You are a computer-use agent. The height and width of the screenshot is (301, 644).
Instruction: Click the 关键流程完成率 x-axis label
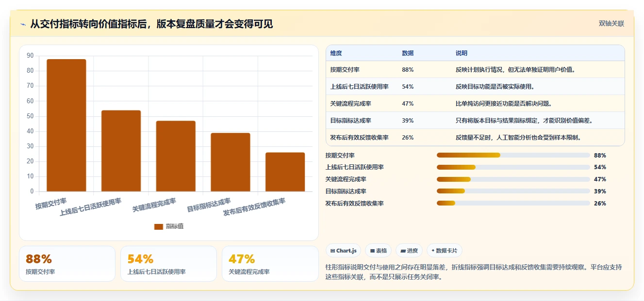[x=154, y=205]
